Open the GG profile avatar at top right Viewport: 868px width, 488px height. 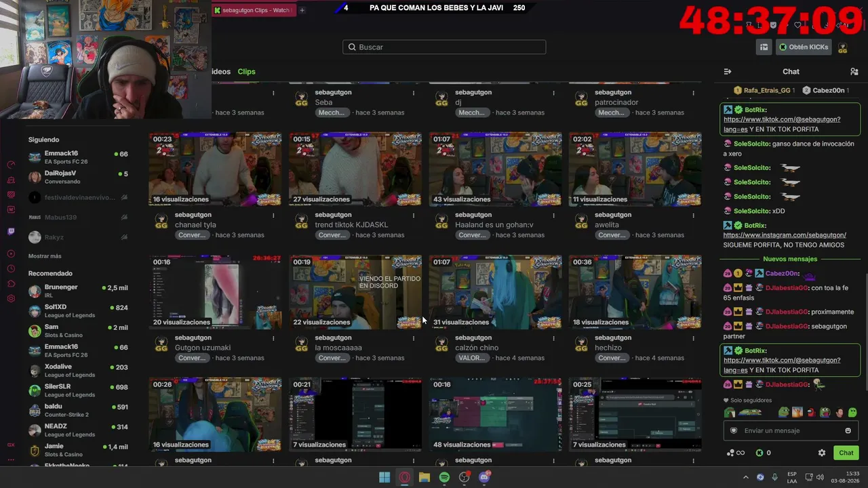coord(843,47)
